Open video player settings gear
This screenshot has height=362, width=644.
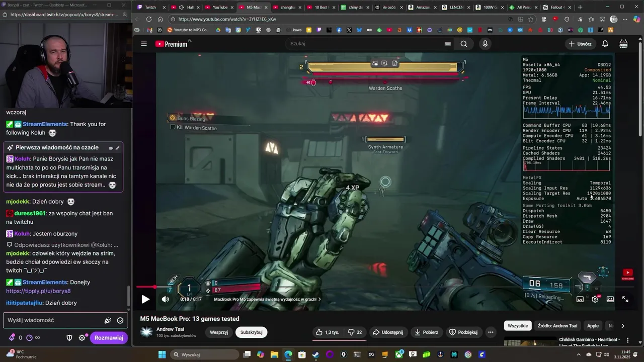point(595,299)
